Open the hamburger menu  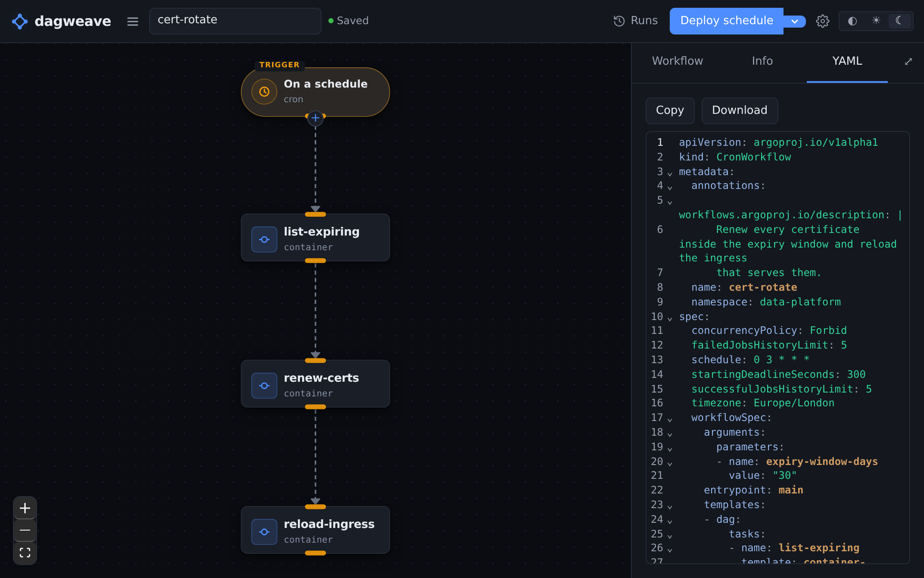(133, 21)
